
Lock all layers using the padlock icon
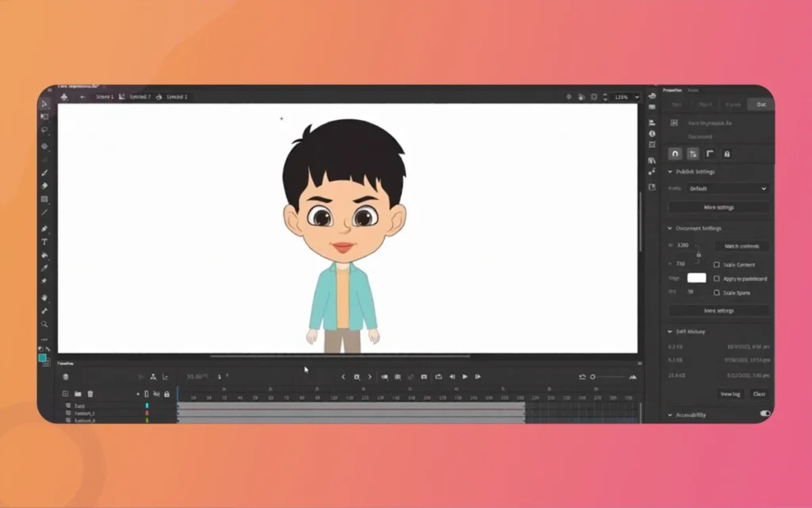167,394
